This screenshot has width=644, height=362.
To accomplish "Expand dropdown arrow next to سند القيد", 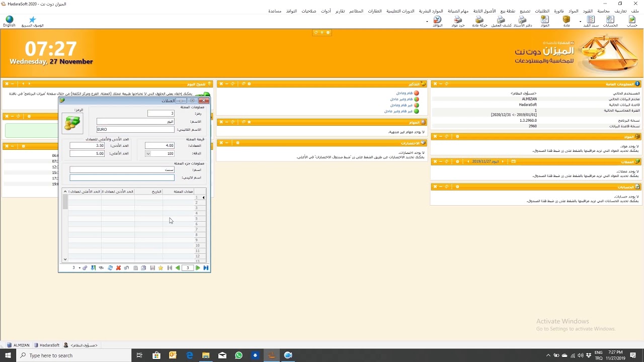I will click(580, 22).
